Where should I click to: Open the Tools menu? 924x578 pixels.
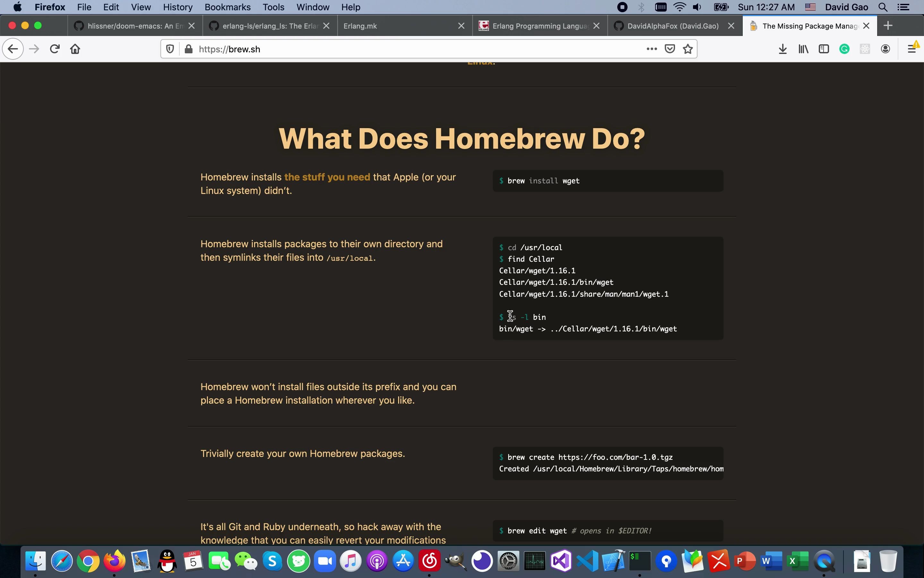point(273,7)
